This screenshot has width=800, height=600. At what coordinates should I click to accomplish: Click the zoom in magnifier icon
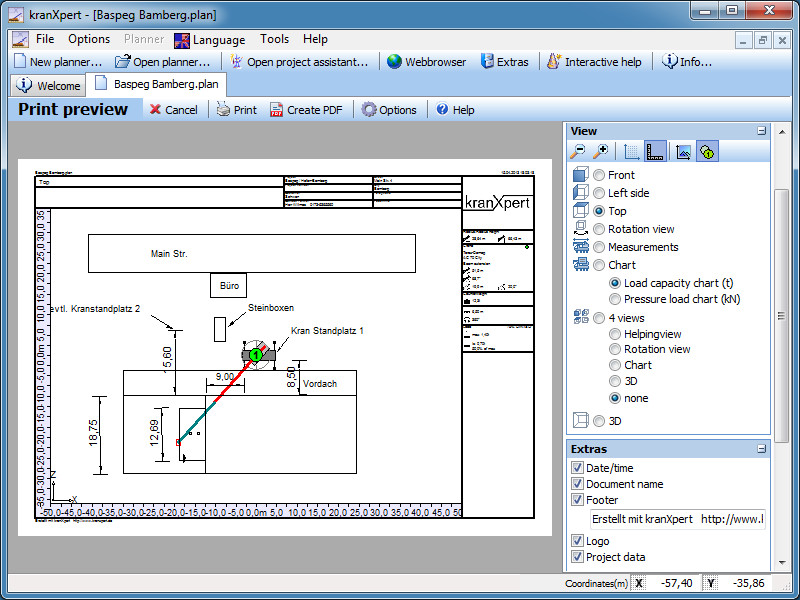(x=601, y=152)
